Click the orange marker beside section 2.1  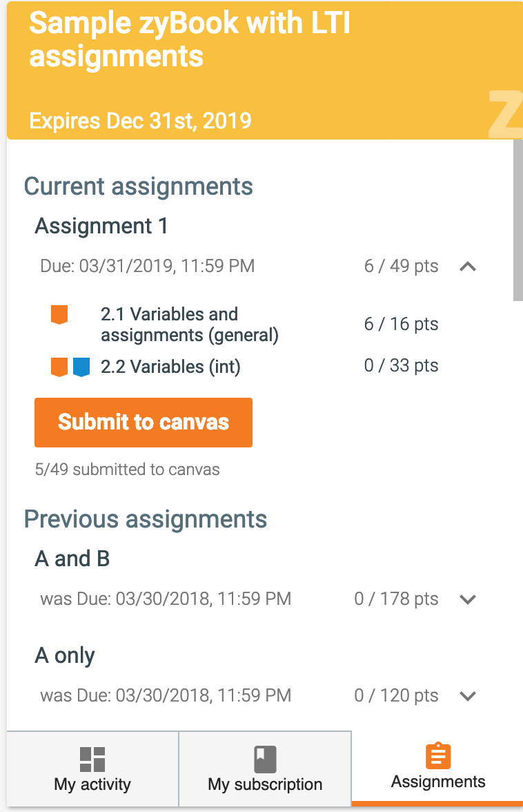[x=59, y=315]
